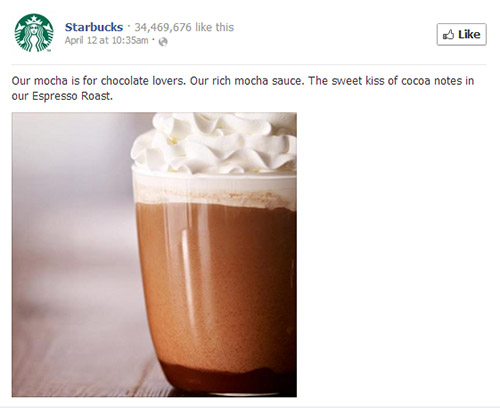Image resolution: width=500 pixels, height=408 pixels.
Task: Click the Starbucks siren logo avatar
Action: [34, 33]
